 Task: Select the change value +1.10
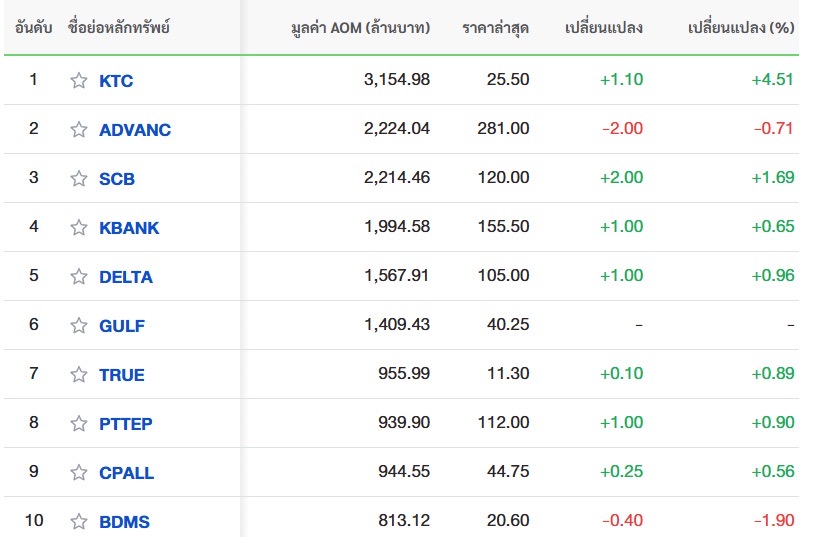[622, 79]
